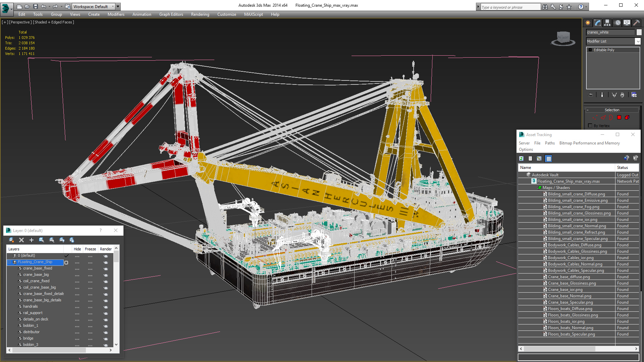644x362 pixels.
Task: Select Polygon sub-object level red square
Action: tap(619, 118)
